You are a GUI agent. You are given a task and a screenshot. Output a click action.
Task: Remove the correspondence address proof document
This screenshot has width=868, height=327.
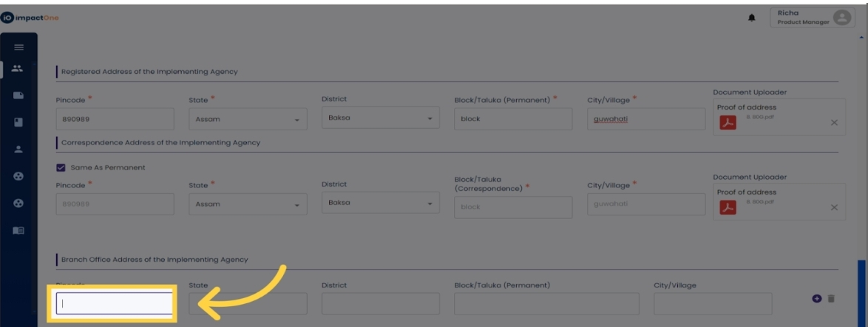[834, 208]
